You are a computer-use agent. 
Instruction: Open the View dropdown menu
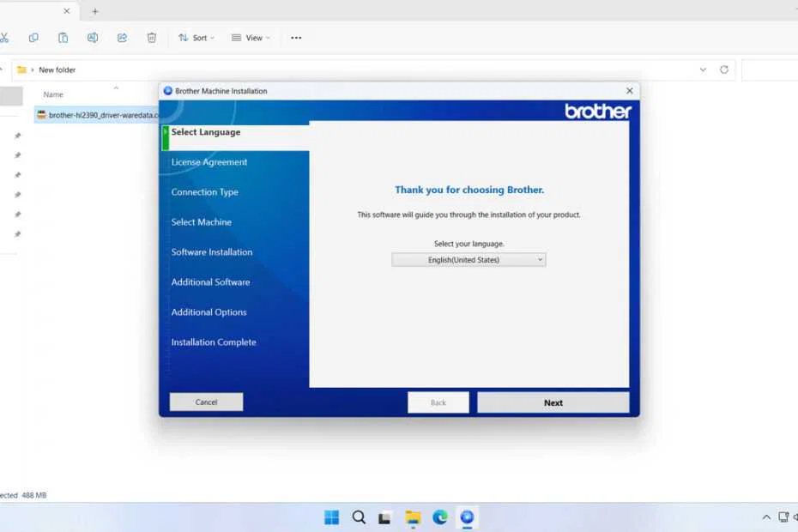tap(250, 38)
